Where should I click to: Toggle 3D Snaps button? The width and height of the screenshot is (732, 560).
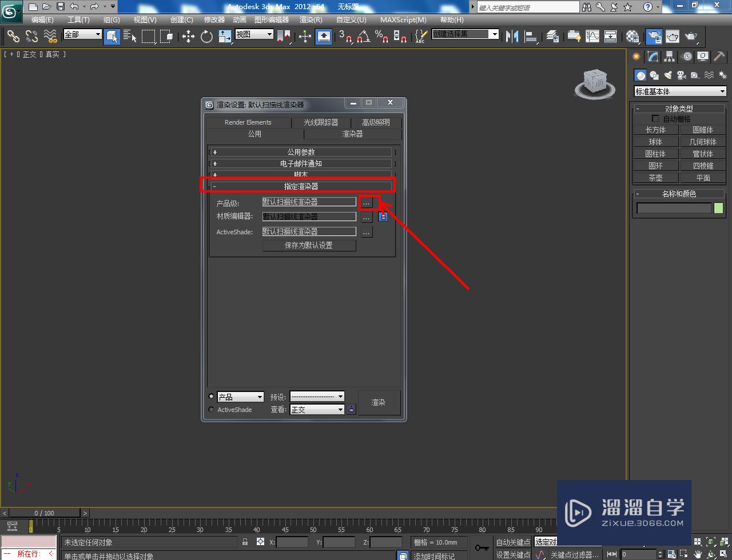point(345,37)
